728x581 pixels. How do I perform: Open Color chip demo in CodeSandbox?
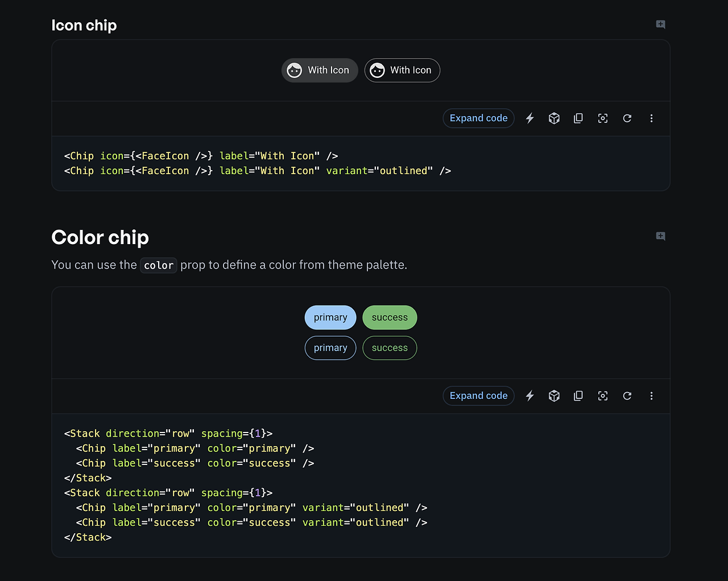(554, 396)
